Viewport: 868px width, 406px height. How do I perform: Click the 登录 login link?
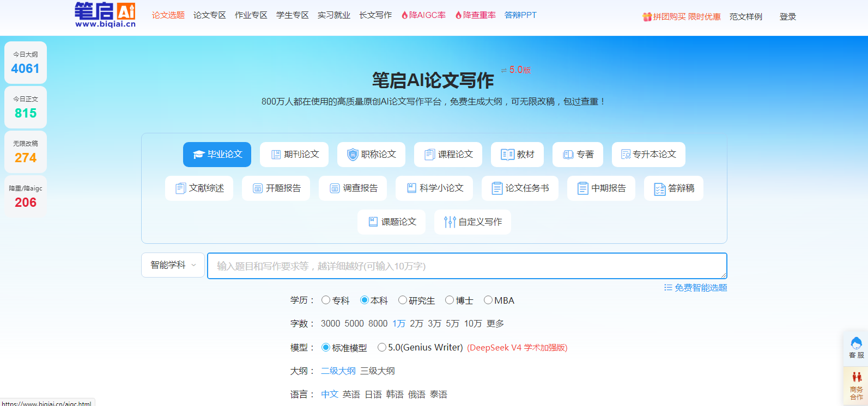click(x=788, y=17)
